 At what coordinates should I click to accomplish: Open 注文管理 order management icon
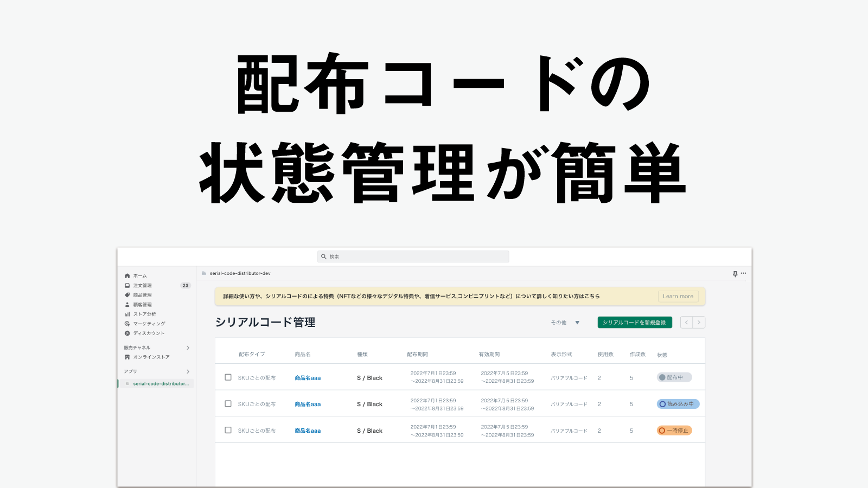(x=126, y=285)
